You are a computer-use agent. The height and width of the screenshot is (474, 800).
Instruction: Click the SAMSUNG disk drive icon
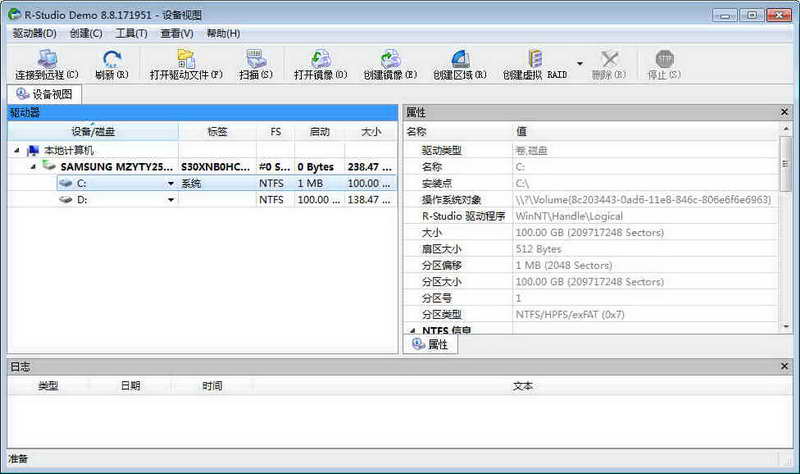tap(49, 166)
